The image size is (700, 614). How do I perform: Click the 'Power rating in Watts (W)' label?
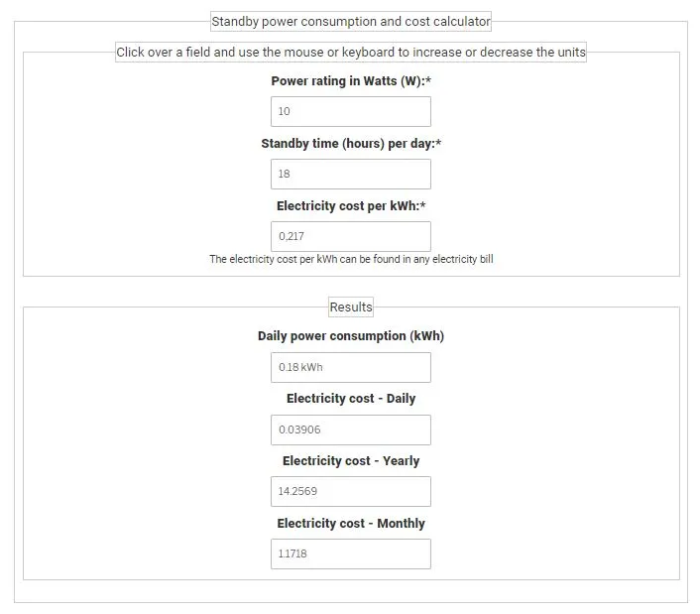(x=348, y=81)
